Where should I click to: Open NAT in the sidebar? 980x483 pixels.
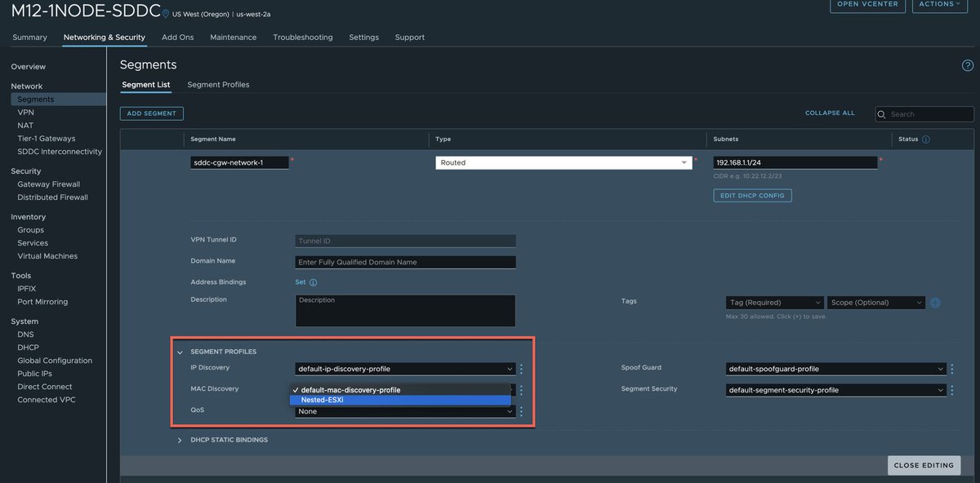pos(25,126)
